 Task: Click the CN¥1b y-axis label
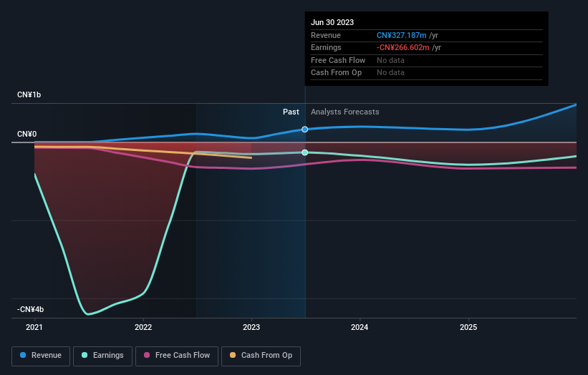[x=29, y=94]
